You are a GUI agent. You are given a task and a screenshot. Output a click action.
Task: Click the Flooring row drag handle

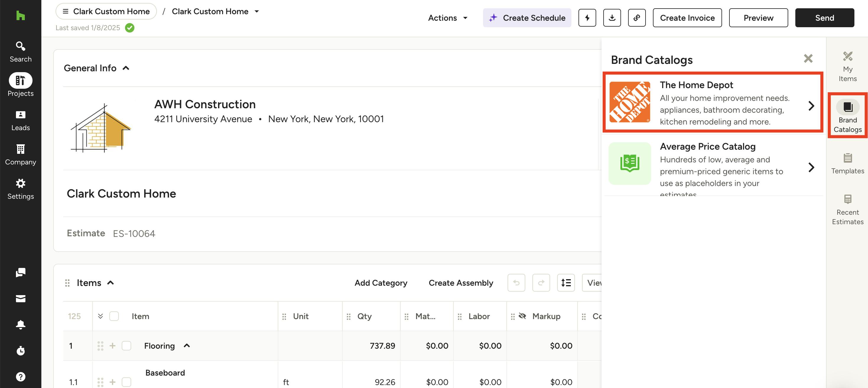pos(100,345)
